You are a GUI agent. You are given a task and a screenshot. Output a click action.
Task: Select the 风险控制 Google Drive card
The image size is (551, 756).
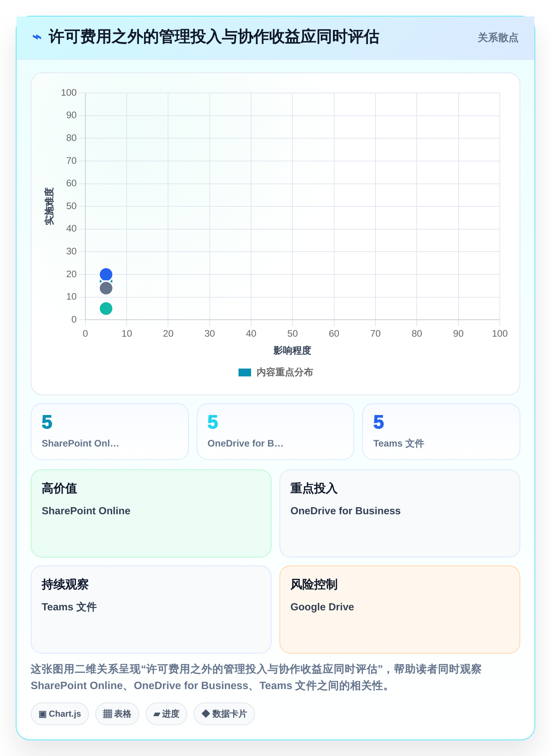coord(400,610)
